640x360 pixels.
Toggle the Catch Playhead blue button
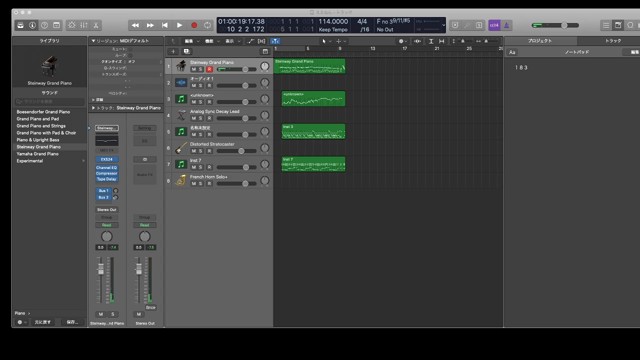[x=276, y=41]
